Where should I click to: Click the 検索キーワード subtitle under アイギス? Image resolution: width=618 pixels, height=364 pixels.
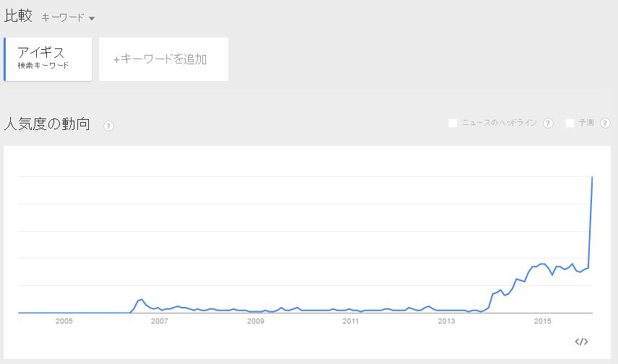(43, 66)
